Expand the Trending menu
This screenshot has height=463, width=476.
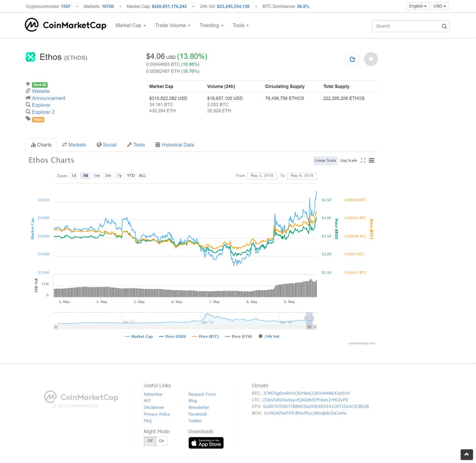[x=211, y=25]
